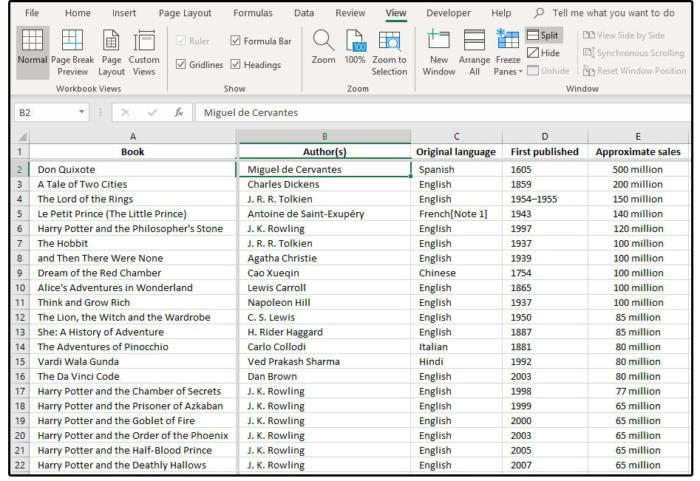Open the Data tab
The width and height of the screenshot is (700, 481).
[x=304, y=13]
